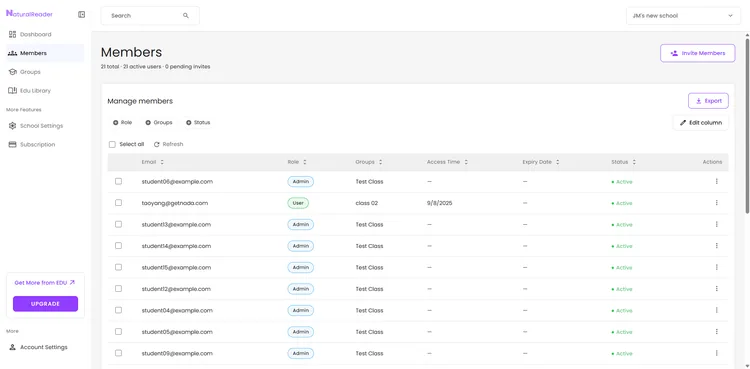The height and width of the screenshot is (369, 750).
Task: Open actions menu for student05@example.com
Action: [x=717, y=332]
